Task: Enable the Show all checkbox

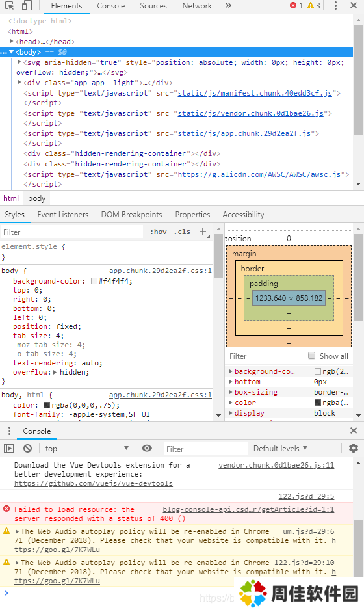Action: click(311, 356)
